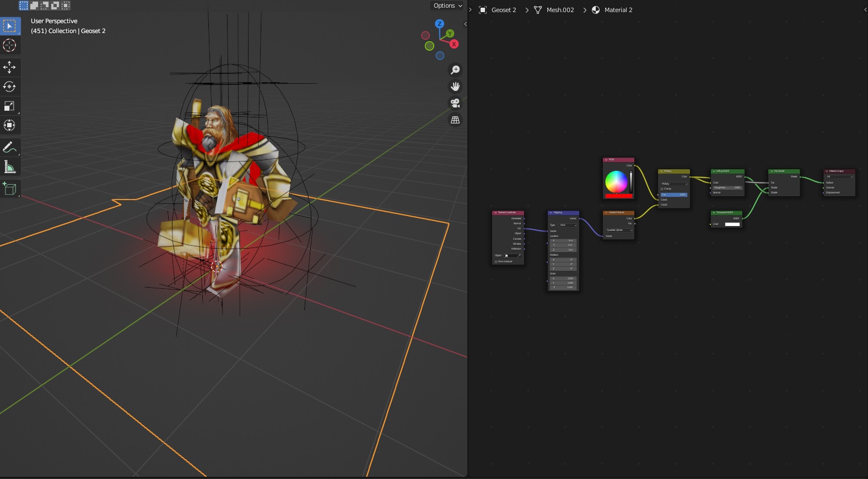Viewport: 868px width, 479px height.
Task: Activate the Rotate tool
Action: coord(9,87)
